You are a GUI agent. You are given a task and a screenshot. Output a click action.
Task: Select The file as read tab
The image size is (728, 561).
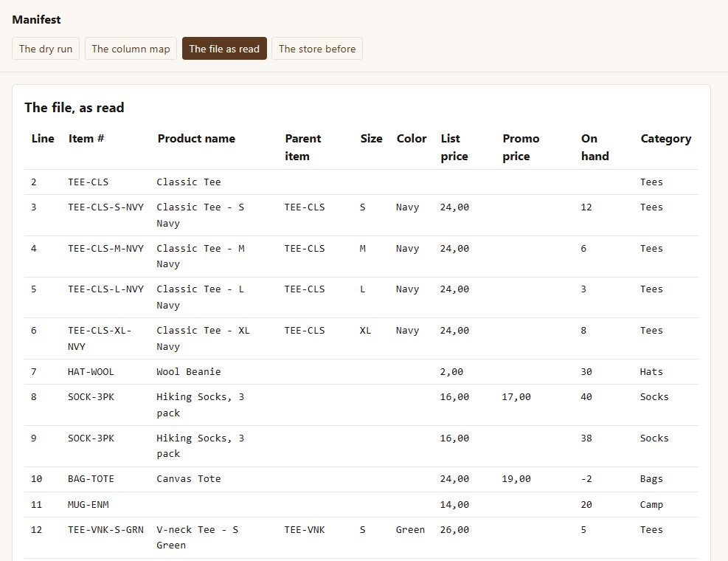(x=224, y=49)
